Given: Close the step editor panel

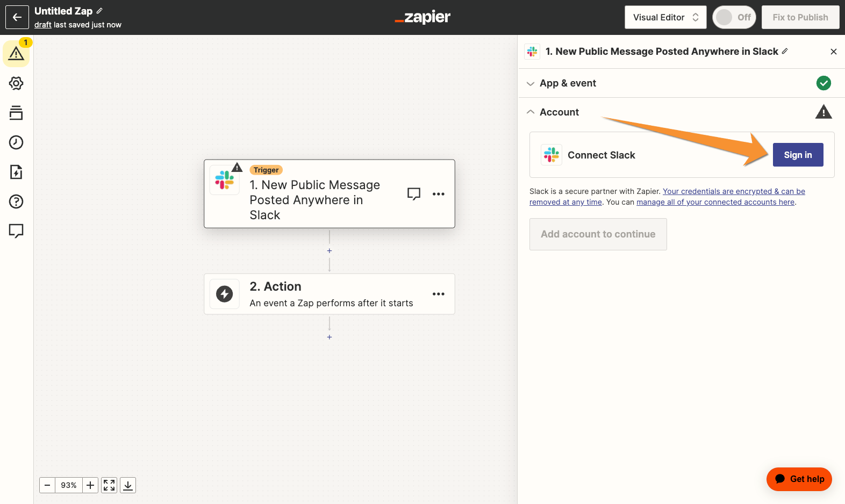Looking at the screenshot, I should coord(834,52).
